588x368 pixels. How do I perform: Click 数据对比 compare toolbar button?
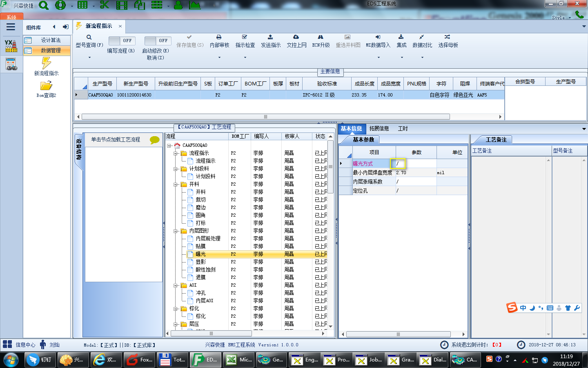tap(422, 41)
